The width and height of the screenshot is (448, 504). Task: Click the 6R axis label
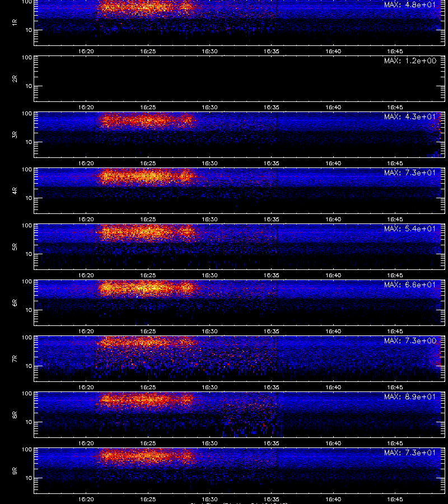[x=15, y=302]
